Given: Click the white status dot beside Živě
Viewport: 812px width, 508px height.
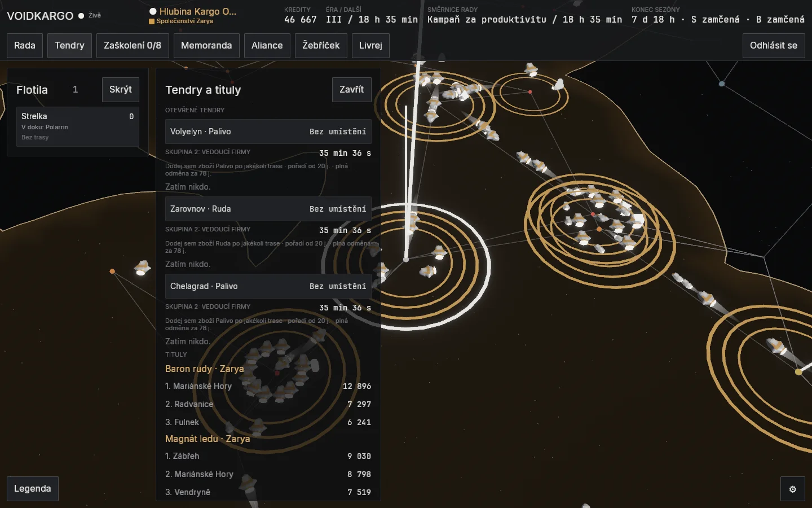Looking at the screenshot, I should coord(81,16).
